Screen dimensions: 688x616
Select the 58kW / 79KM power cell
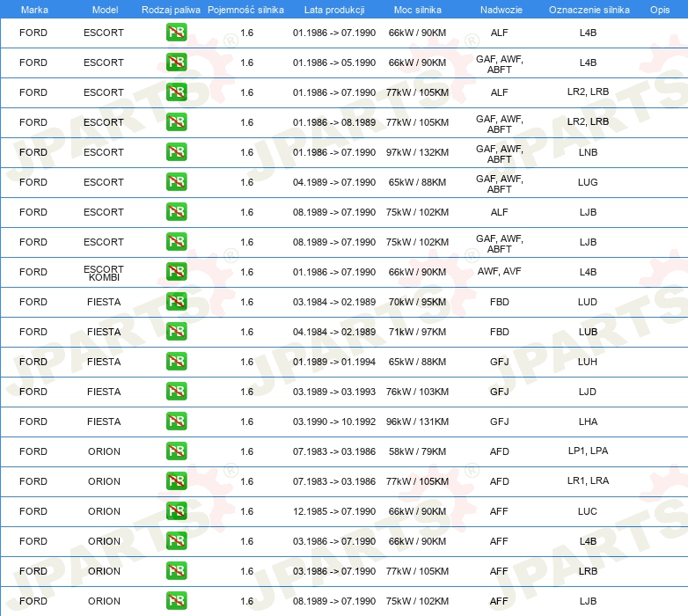pos(417,451)
